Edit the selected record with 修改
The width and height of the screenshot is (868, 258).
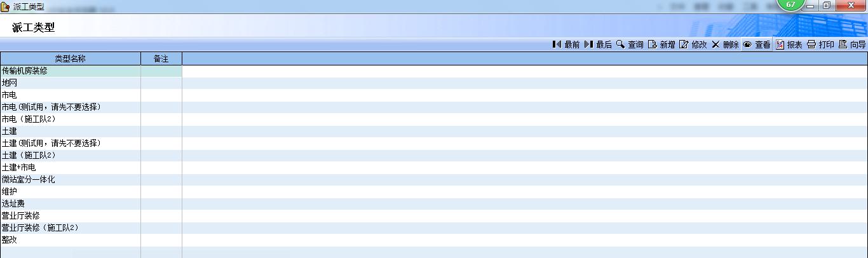coord(693,44)
